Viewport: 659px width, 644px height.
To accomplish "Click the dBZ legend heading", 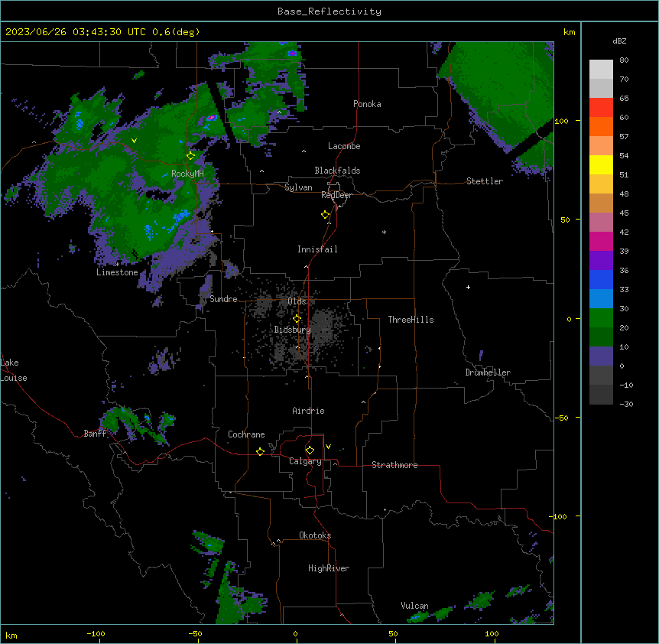I will (x=619, y=41).
